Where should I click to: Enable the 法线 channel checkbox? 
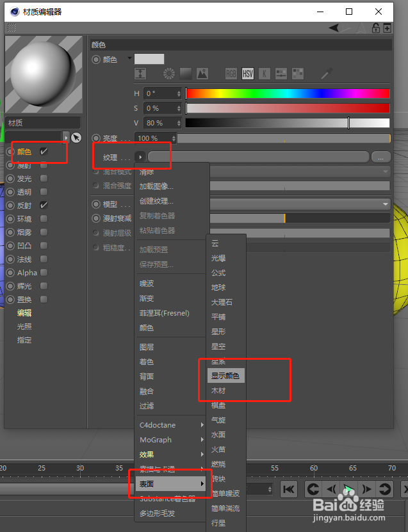pyautogui.click(x=44, y=259)
